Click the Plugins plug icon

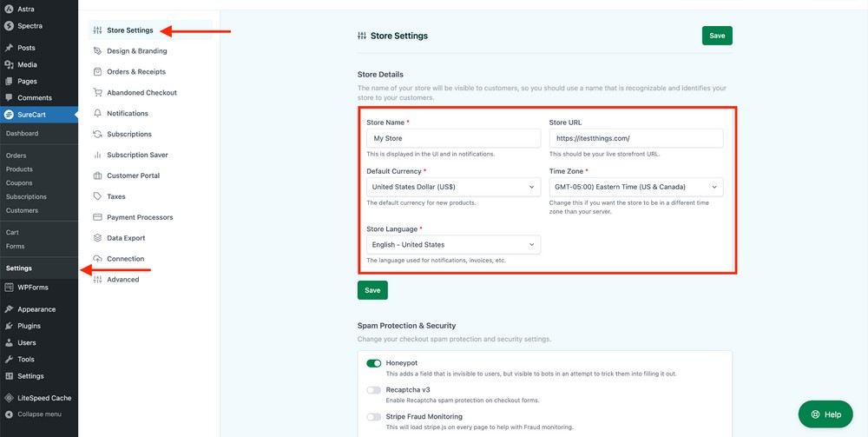pos(9,326)
